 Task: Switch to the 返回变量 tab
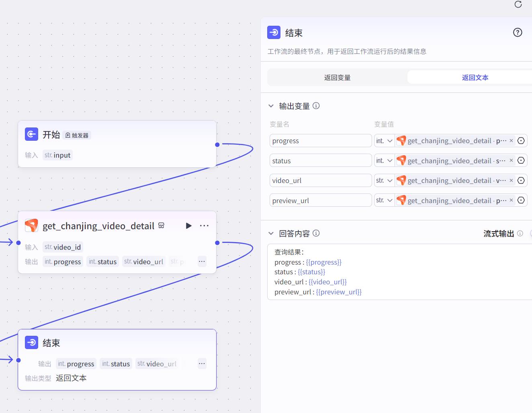(x=337, y=78)
